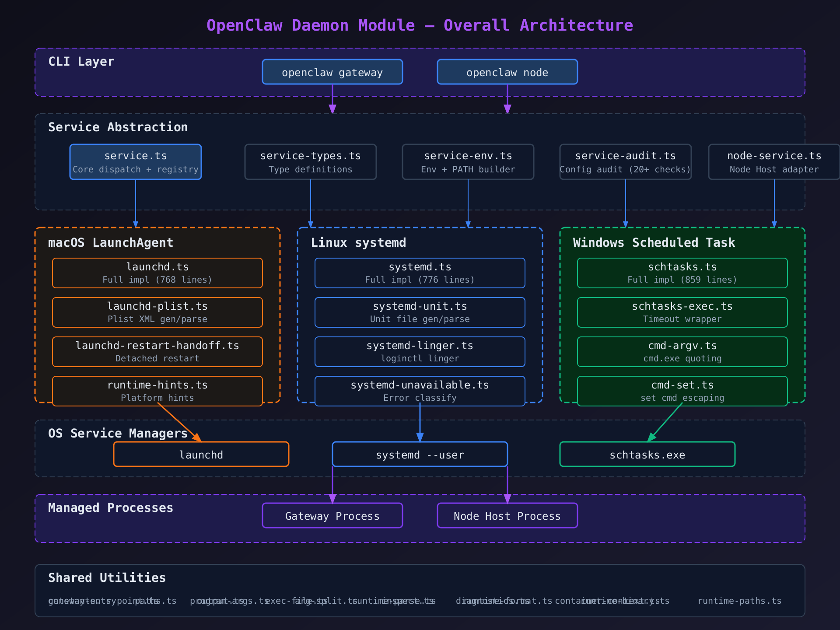Select systemd.ts full impl box
Screen dimensions: 840x630
tap(420, 273)
